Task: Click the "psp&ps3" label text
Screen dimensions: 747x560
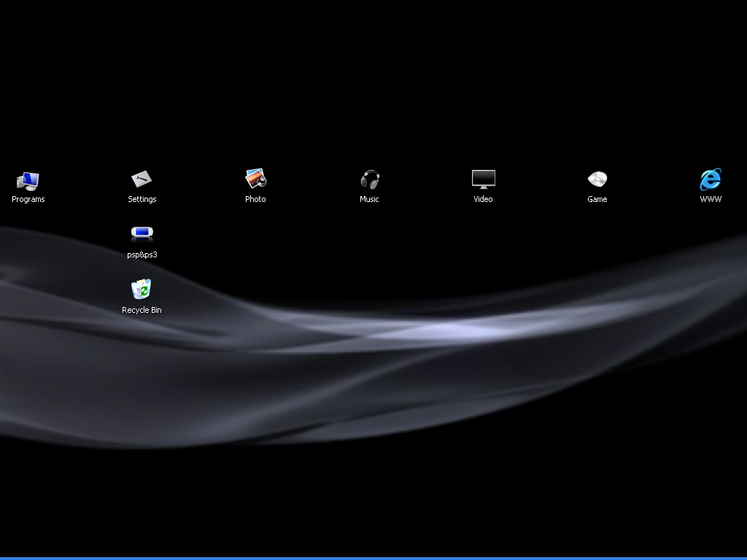Action: coord(142,254)
